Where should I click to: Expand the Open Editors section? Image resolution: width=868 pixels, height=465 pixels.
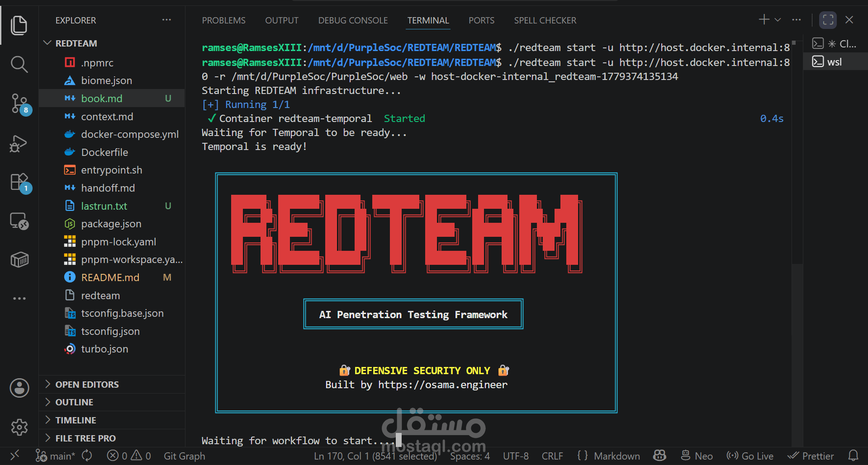tap(112, 384)
